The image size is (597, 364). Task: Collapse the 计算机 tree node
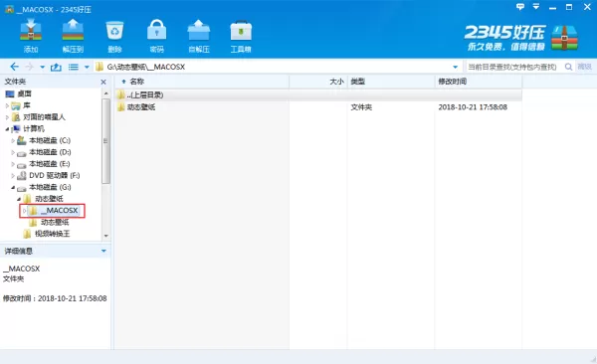pyautogui.click(x=7, y=129)
